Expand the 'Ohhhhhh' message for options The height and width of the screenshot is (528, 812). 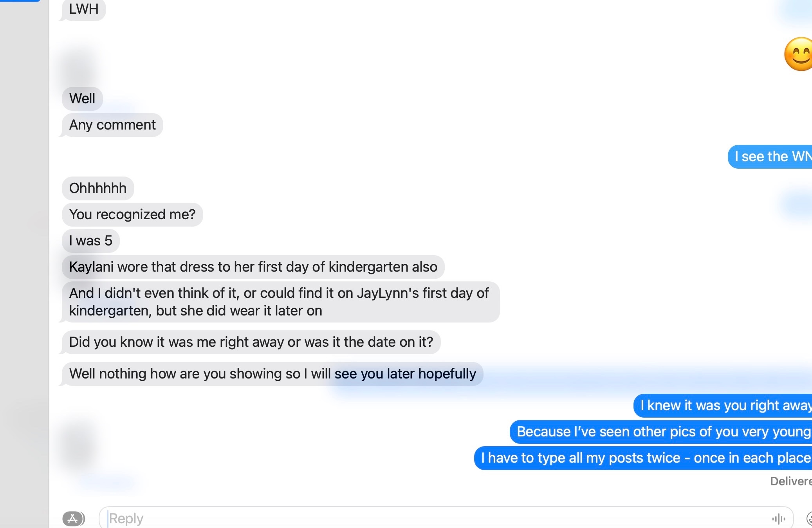coord(98,188)
